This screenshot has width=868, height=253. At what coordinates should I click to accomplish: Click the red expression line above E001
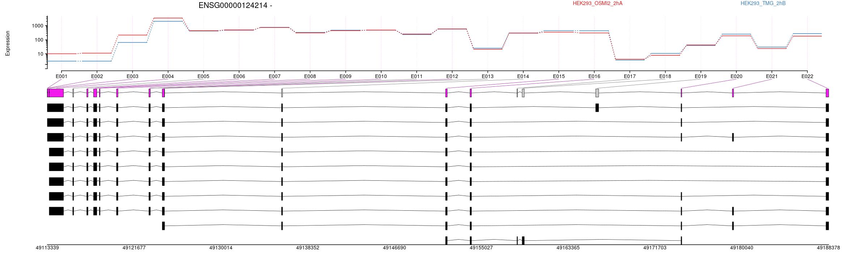click(61, 53)
